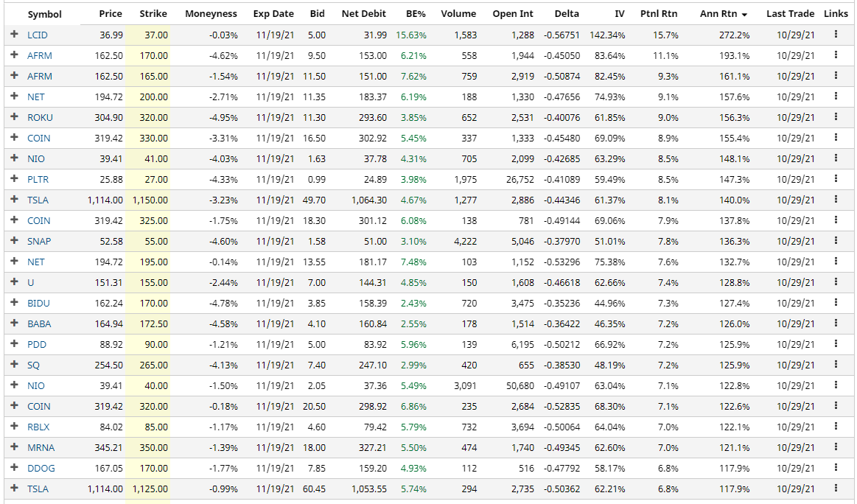Open the links menu for the LCID row
Screen dimensions: 857x504
pyautogui.click(x=836, y=34)
